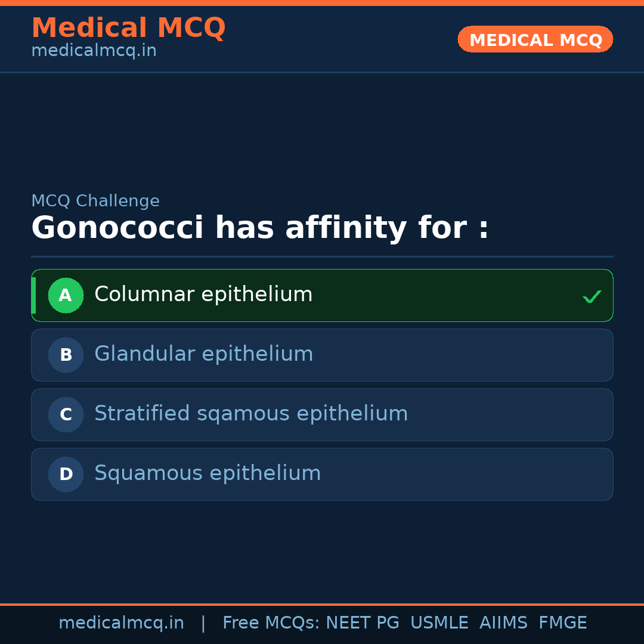Click the green checkmark on option A
The height and width of the screenshot is (644, 644).
pyautogui.click(x=592, y=296)
